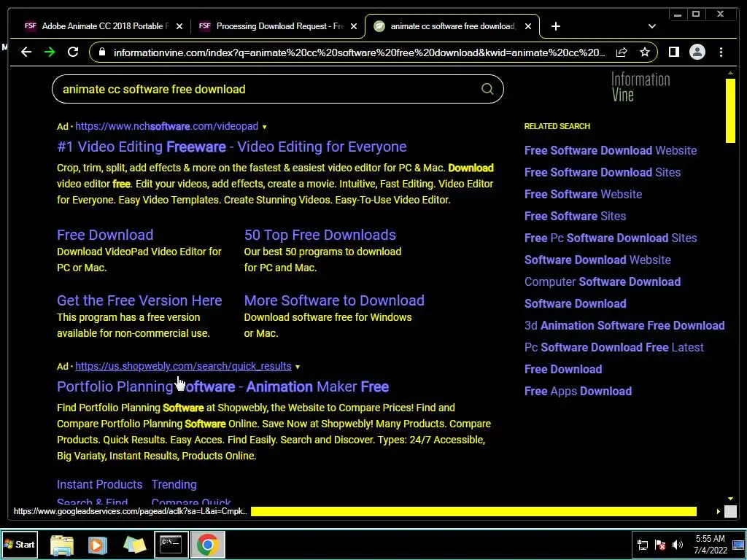The width and height of the screenshot is (747, 560).
Task: Open Computer Software Download related search
Action: [602, 282]
